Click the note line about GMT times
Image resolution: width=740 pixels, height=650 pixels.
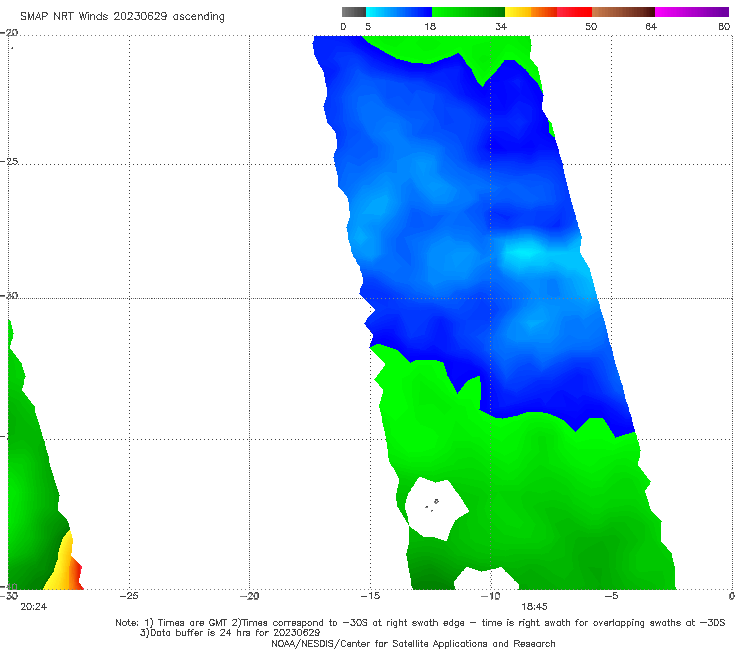coord(420,623)
